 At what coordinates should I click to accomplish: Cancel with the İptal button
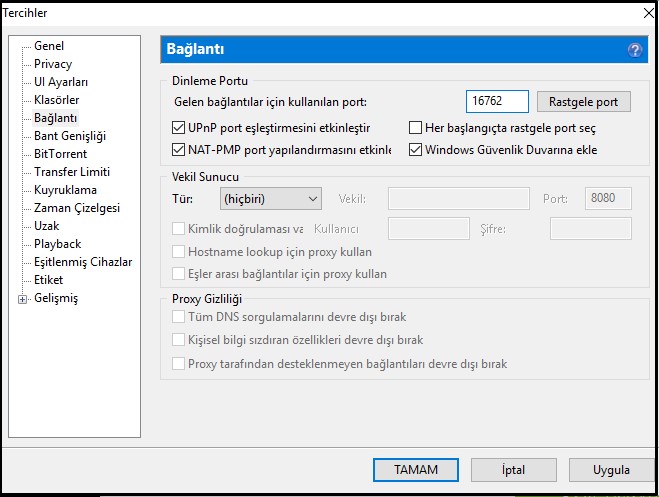514,470
